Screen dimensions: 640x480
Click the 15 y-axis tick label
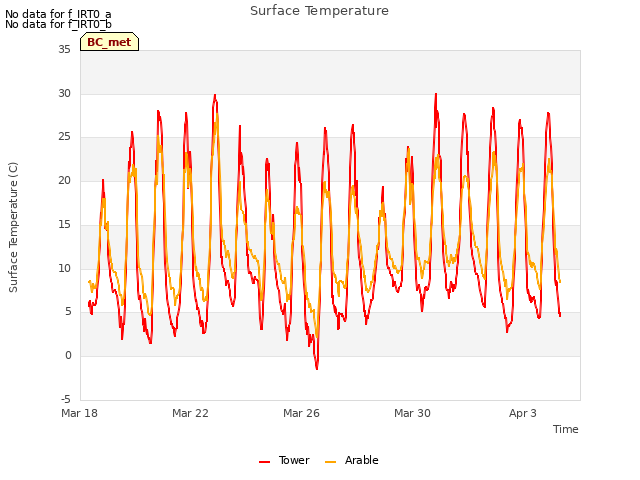point(64,224)
